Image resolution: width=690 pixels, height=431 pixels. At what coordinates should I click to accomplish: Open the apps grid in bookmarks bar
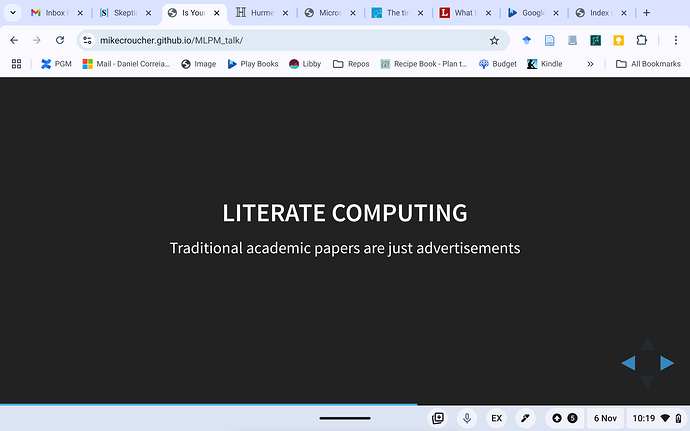pyautogui.click(x=16, y=64)
